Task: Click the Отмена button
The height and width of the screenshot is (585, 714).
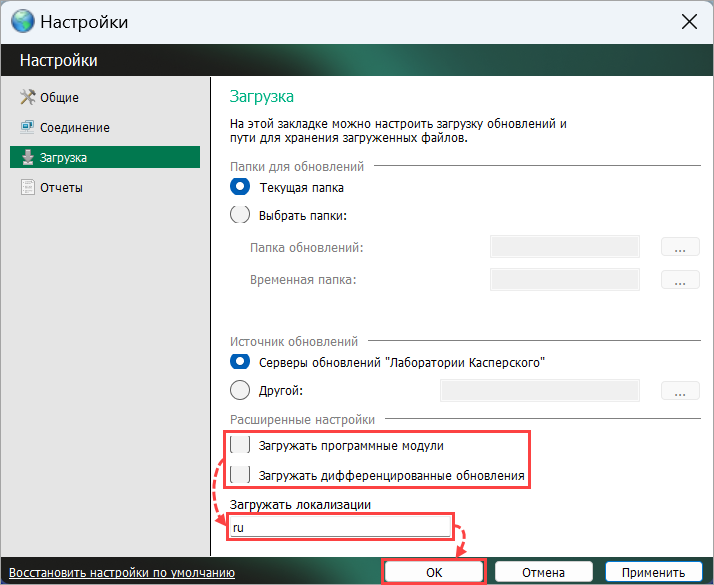Action: pyautogui.click(x=544, y=572)
